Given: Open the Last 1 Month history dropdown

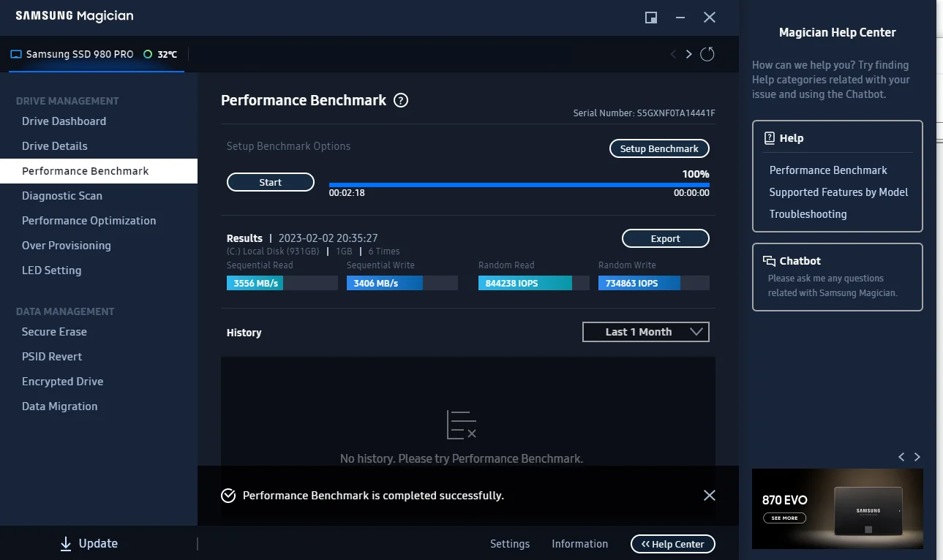Looking at the screenshot, I should 646,332.
